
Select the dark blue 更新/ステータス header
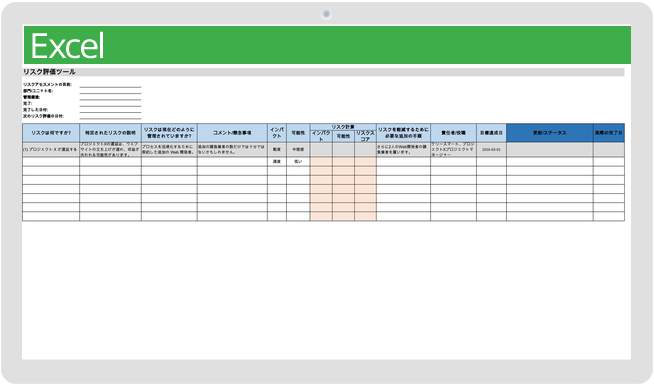pos(550,133)
